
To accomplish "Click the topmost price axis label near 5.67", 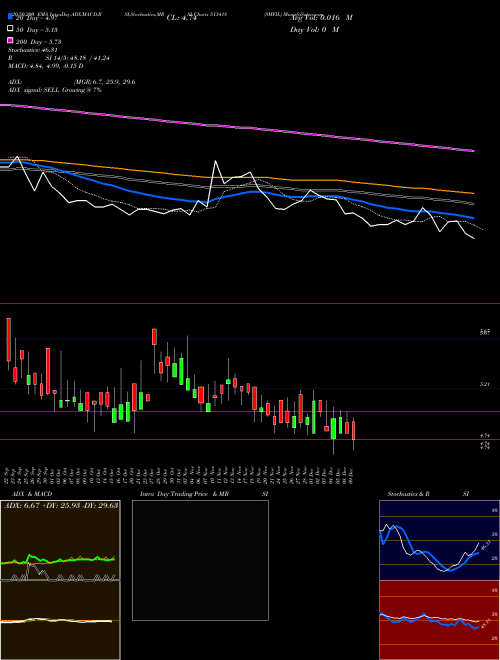I will pyautogui.click(x=485, y=333).
